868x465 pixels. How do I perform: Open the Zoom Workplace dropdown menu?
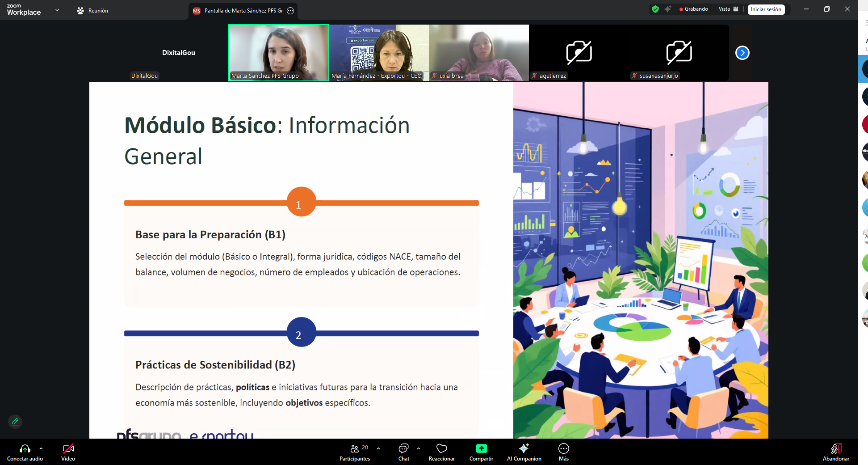tap(57, 10)
